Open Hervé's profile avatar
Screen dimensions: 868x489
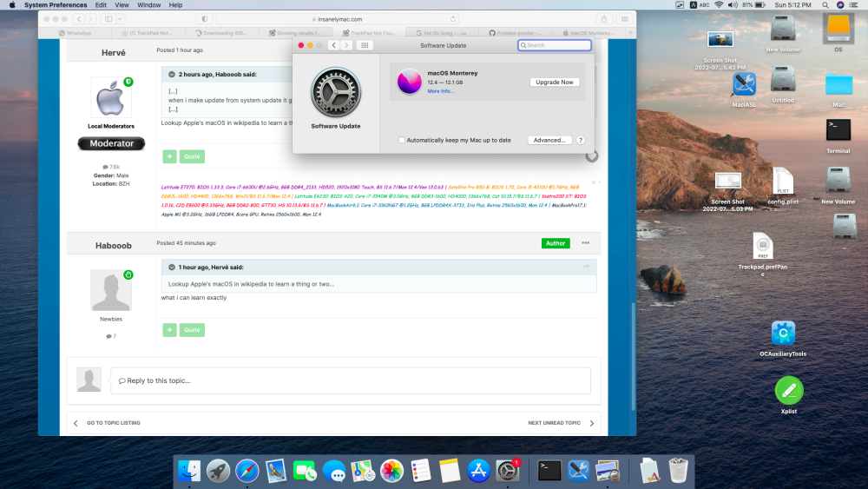pyautogui.click(x=111, y=97)
